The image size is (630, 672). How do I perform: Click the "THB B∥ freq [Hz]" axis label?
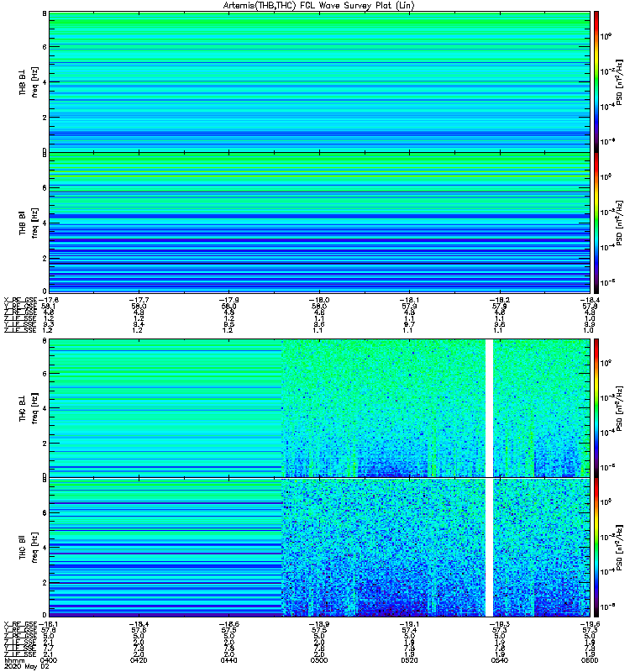29,223
